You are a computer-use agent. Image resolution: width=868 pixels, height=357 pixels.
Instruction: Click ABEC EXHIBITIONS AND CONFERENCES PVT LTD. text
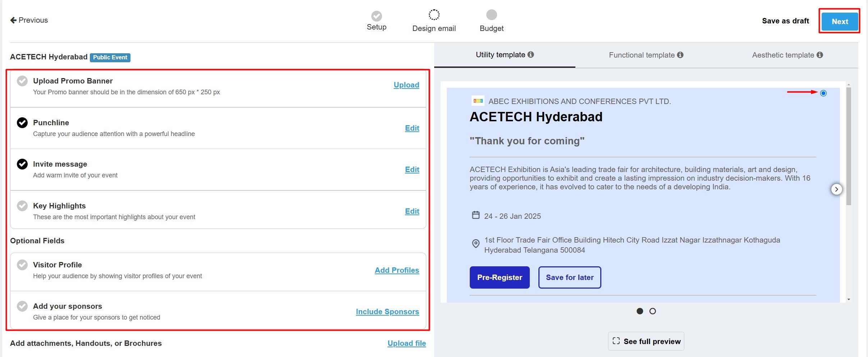[x=579, y=101]
